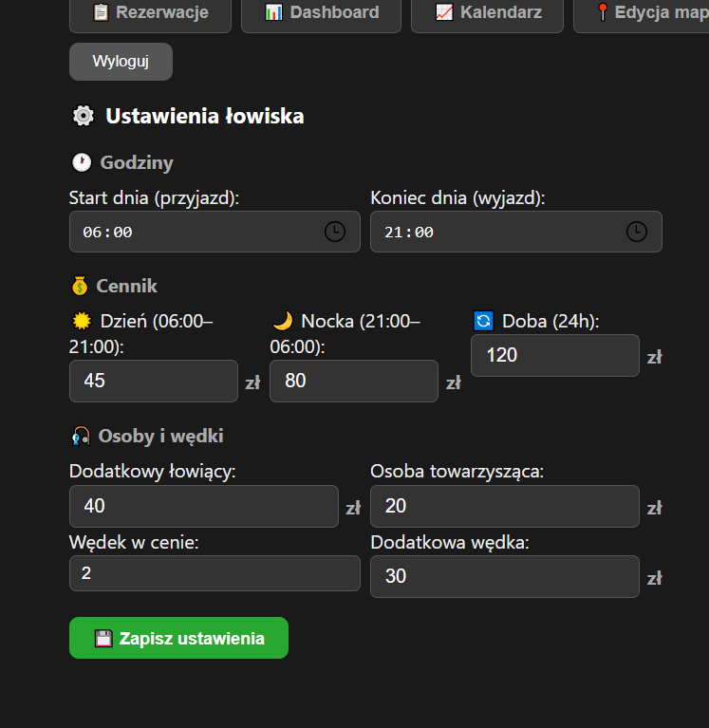Open the Edycja mapy tab
The image size is (709, 728).
coord(642,14)
